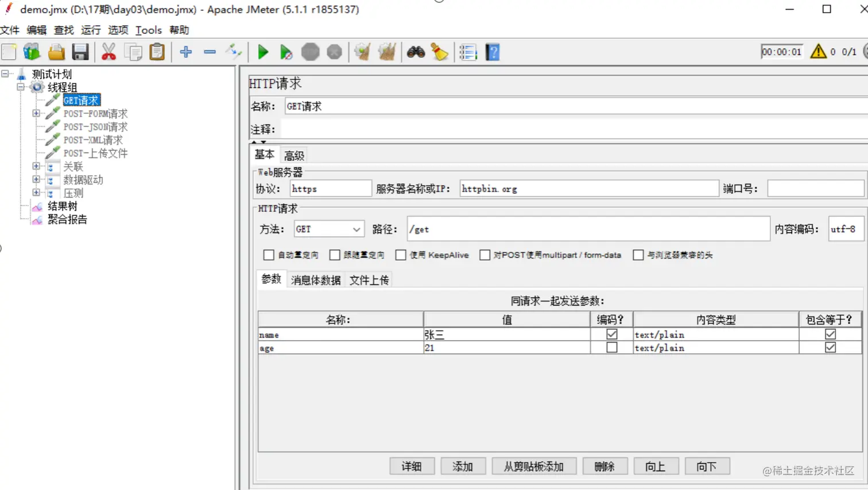Check 编码 checkbox in age row
868x490 pixels.
(612, 348)
